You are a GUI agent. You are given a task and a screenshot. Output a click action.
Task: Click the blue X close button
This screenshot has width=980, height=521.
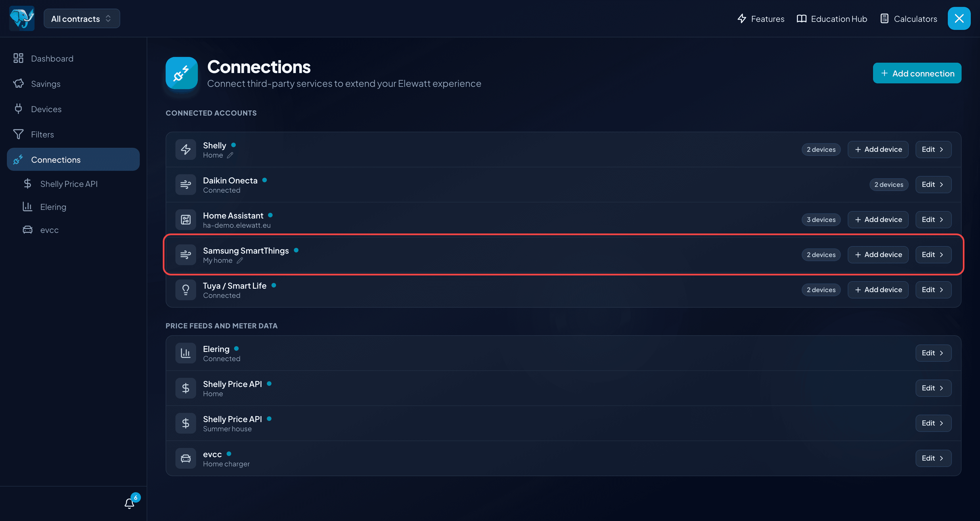pos(959,18)
